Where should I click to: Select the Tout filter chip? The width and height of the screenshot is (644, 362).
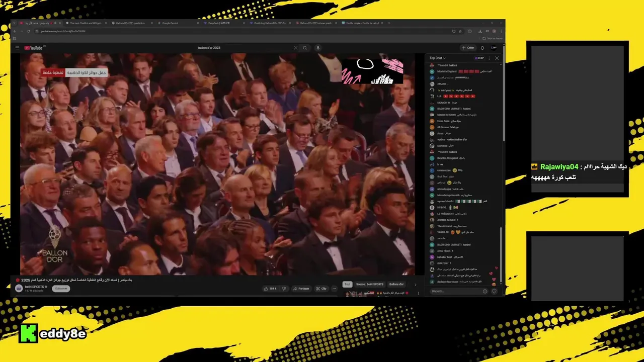pos(347,284)
